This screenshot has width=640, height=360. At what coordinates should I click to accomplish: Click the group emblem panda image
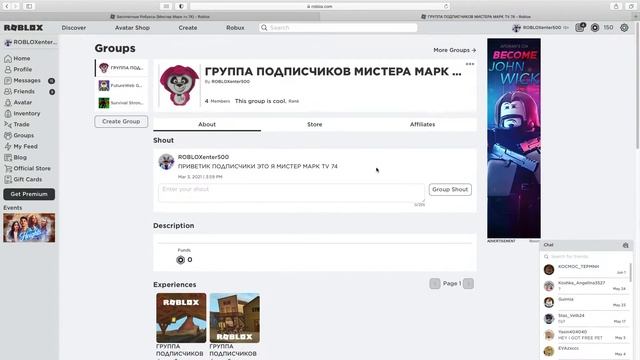pos(179,86)
